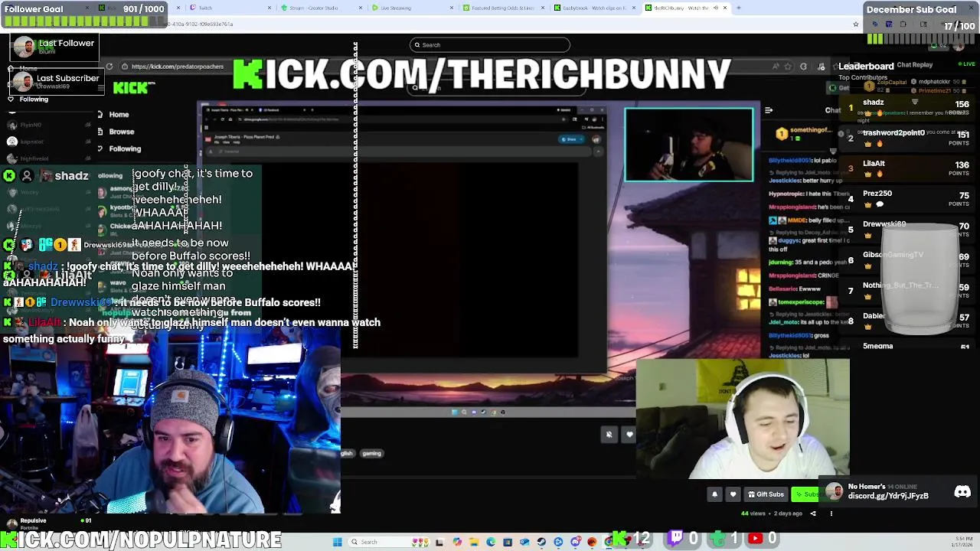The height and width of the screenshot is (551, 980).
Task: Switch to the Twitch browser tab
Action: coord(230,8)
